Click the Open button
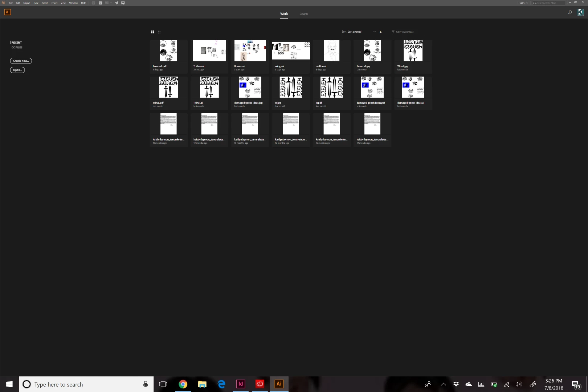This screenshot has height=392, width=588. pyautogui.click(x=17, y=70)
